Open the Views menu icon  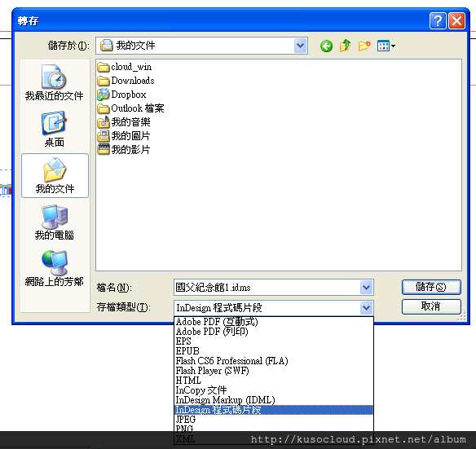[x=386, y=46]
